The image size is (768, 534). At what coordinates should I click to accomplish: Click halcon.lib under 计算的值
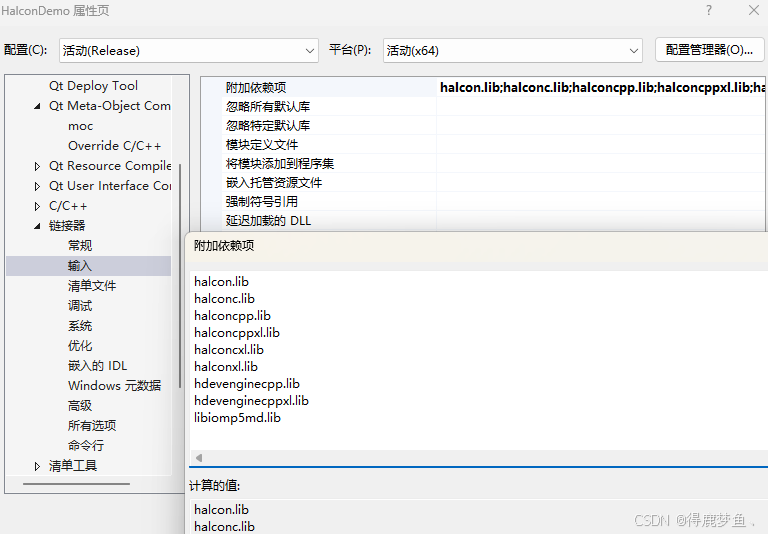click(x=221, y=510)
